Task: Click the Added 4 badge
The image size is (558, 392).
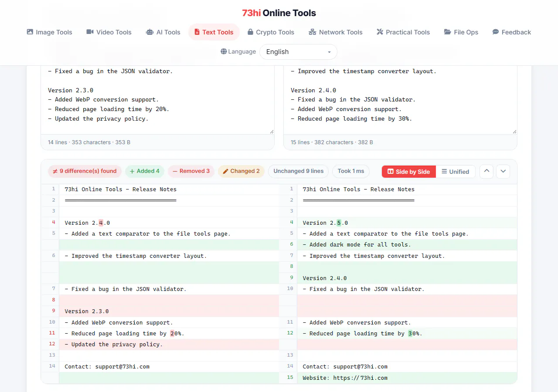Action: [x=145, y=171]
